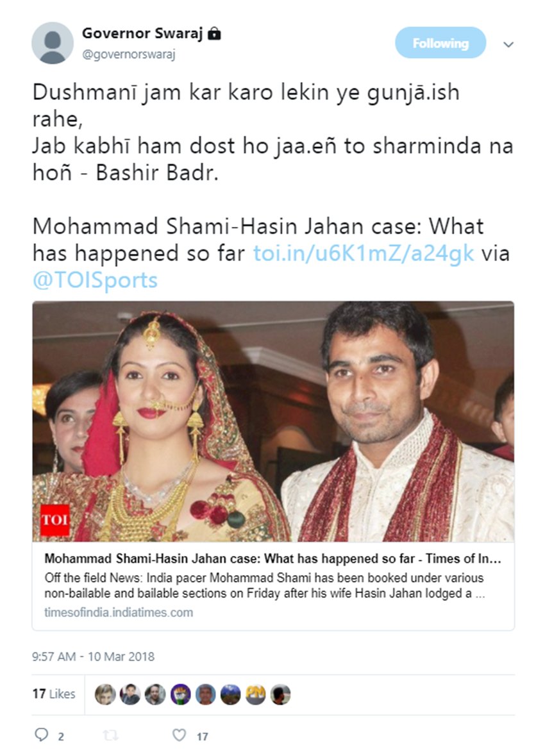Open the Indian flag liker avatar
545x756 pixels.
click(x=180, y=694)
